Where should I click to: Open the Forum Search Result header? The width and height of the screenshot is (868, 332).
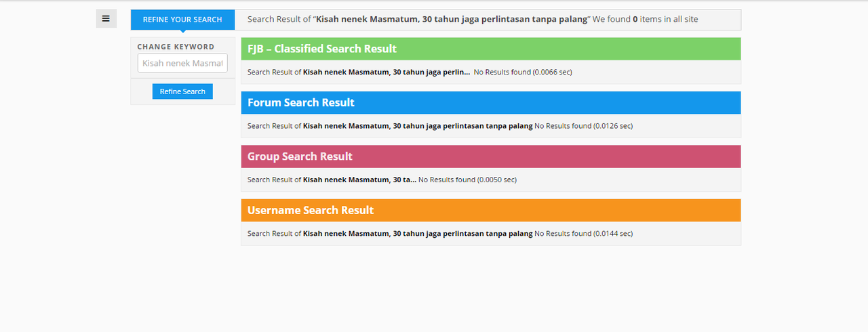click(x=301, y=103)
